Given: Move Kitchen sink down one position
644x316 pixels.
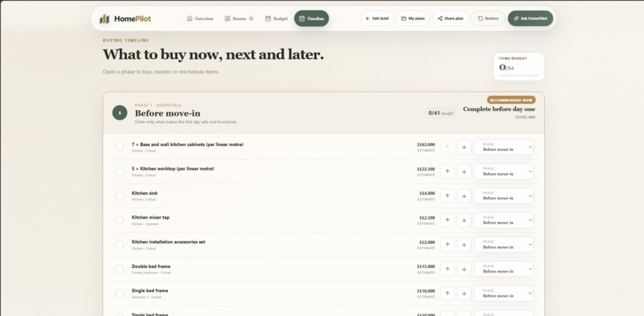Looking at the screenshot, I should click(464, 196).
